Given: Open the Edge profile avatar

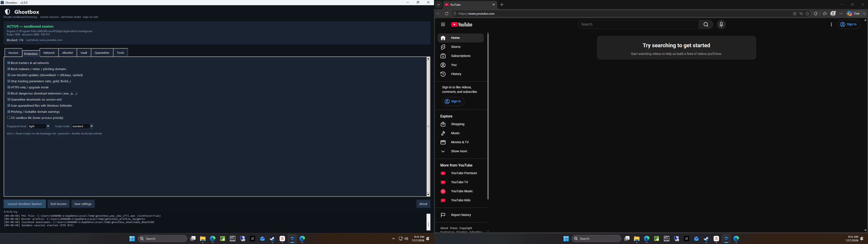Looking at the screenshot, I should 833,14.
